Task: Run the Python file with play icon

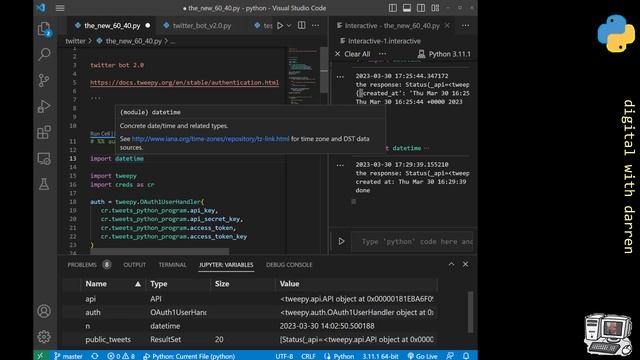Action: click(280, 25)
